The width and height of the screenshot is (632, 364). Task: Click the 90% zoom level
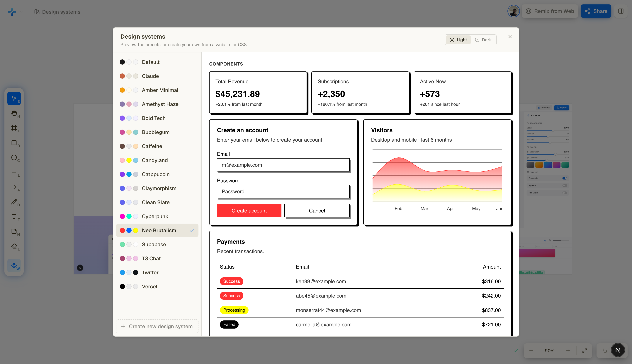pyautogui.click(x=549, y=351)
